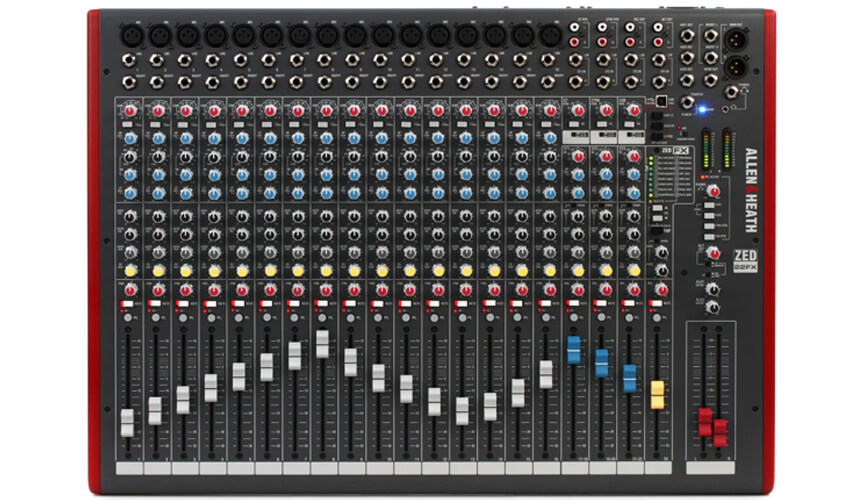Click the FX preset up-arrow button
850x500 pixels.
pos(657,208)
